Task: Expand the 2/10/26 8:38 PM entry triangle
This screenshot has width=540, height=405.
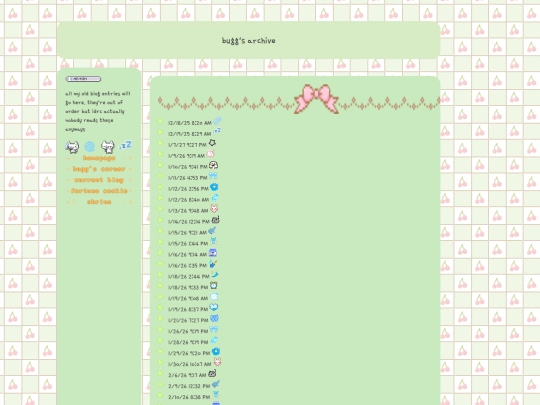Action: point(160,395)
